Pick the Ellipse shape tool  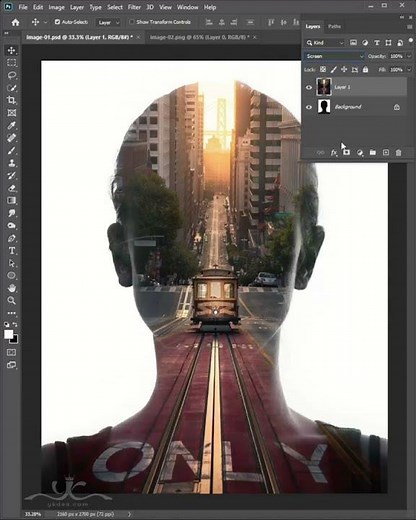tap(12, 276)
